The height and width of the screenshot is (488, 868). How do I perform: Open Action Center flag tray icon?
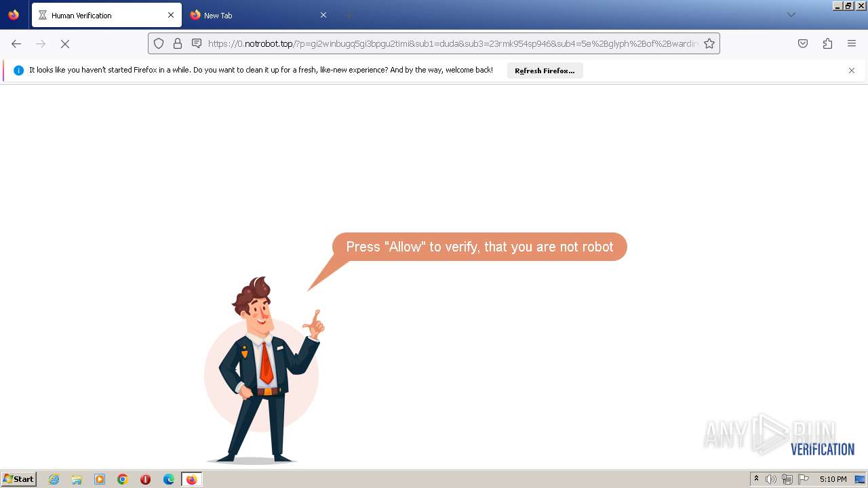[804, 479]
